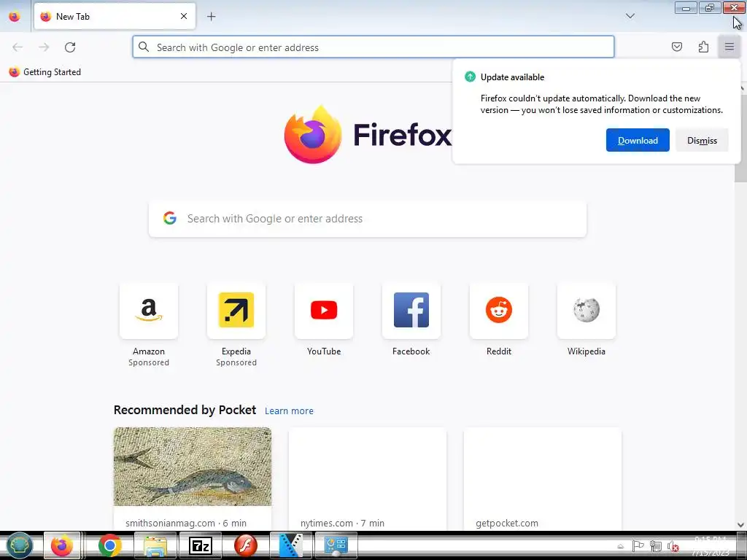Open the blue filmstrip taskbar app
The height and width of the screenshot is (560, 747).
(291, 545)
